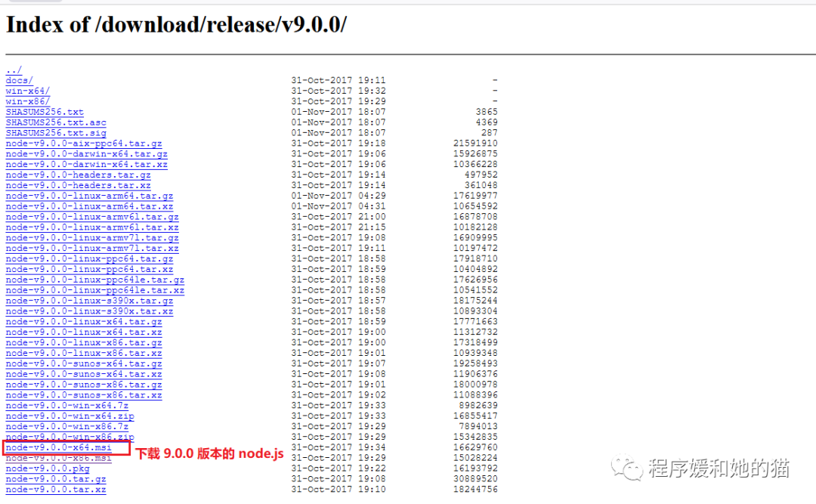Download node-v9.0.0-headers.tar.gz
The height and width of the screenshot is (504, 816).
78,175
